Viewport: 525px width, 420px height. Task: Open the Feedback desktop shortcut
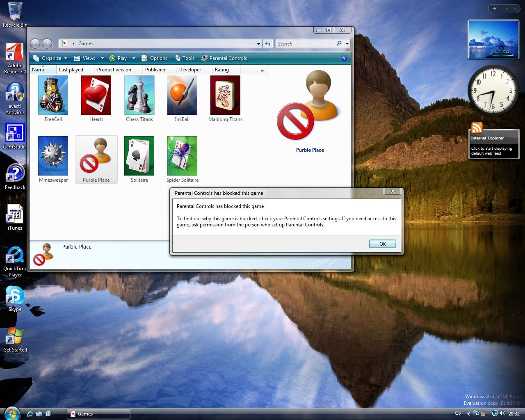tap(15, 173)
